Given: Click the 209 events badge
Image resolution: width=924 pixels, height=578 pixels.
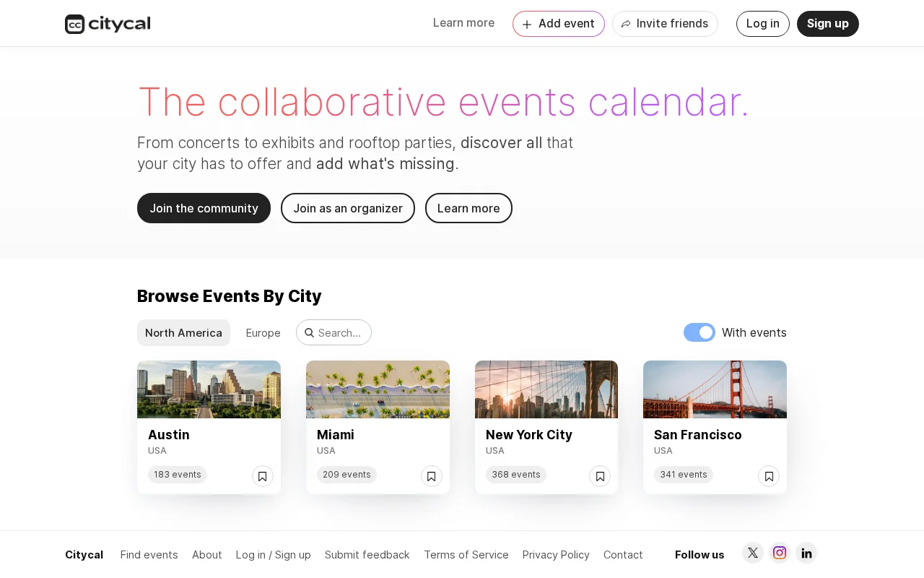Looking at the screenshot, I should click(x=346, y=475).
